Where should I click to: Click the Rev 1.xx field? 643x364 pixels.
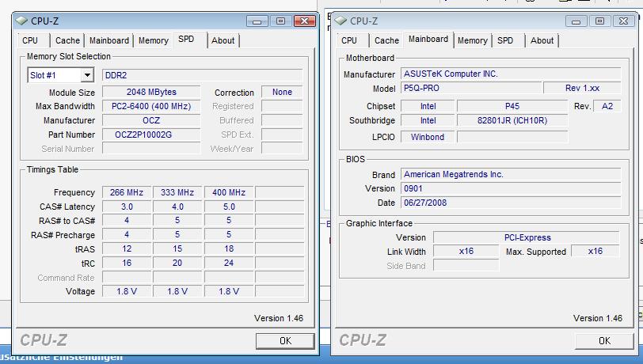(x=582, y=88)
